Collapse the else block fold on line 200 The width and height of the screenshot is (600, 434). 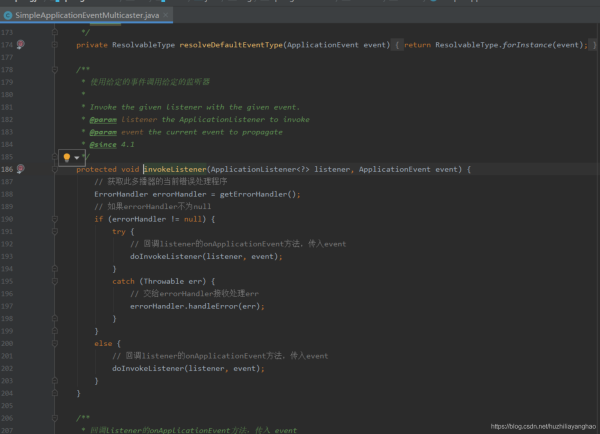55,344
